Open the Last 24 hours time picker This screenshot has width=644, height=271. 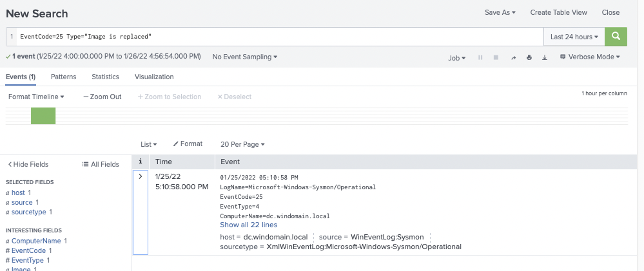coord(574,37)
